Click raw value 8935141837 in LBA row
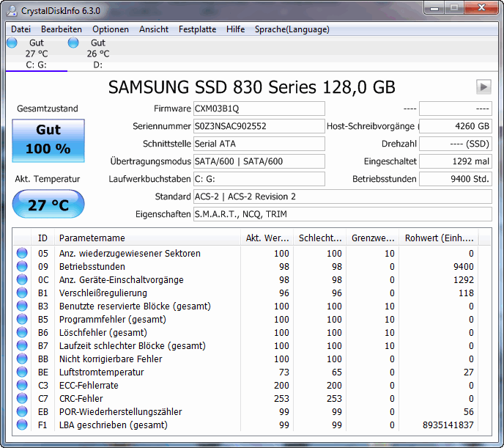504x448 pixels. 448,425
